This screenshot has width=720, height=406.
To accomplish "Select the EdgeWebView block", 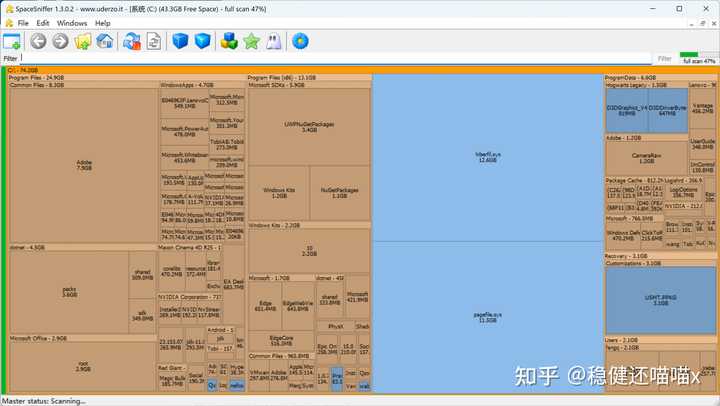I will [x=298, y=306].
